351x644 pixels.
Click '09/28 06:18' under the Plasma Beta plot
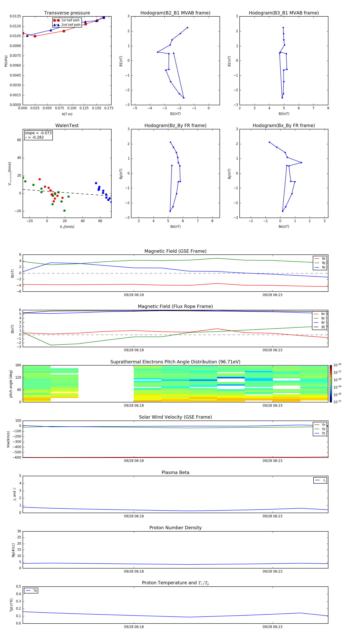click(x=134, y=516)
